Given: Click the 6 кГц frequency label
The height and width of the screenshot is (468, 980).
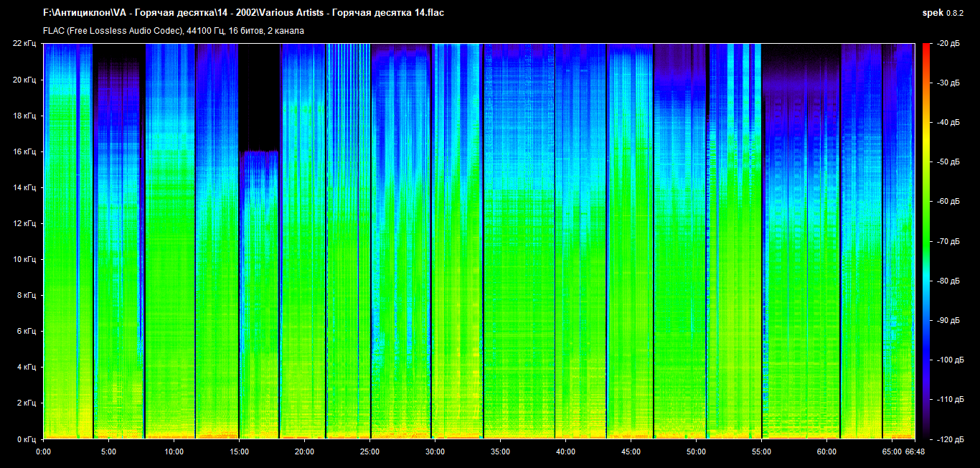Looking at the screenshot, I should pos(27,331).
